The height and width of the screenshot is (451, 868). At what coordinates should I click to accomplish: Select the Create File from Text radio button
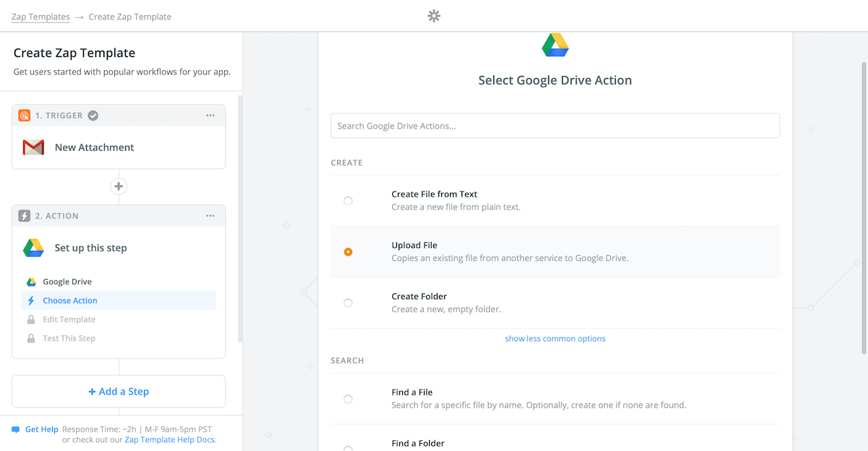(x=348, y=201)
